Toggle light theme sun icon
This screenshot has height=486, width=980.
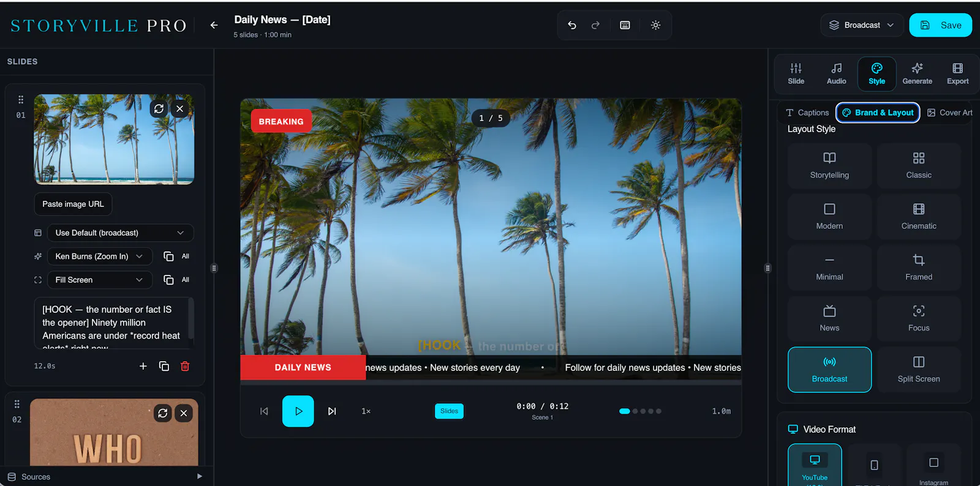click(655, 25)
